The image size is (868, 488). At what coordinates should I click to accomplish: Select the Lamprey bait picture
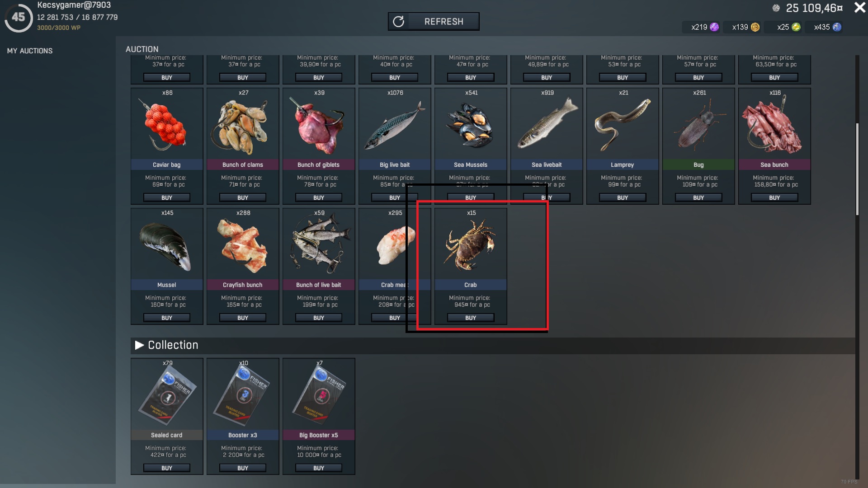(623, 125)
